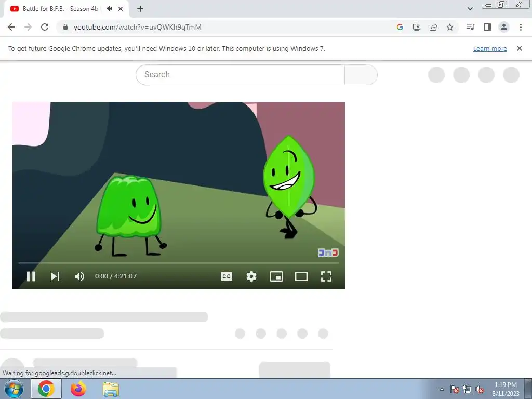Close the Battle for B.F.B. tab
532x399 pixels.
[x=121, y=9]
